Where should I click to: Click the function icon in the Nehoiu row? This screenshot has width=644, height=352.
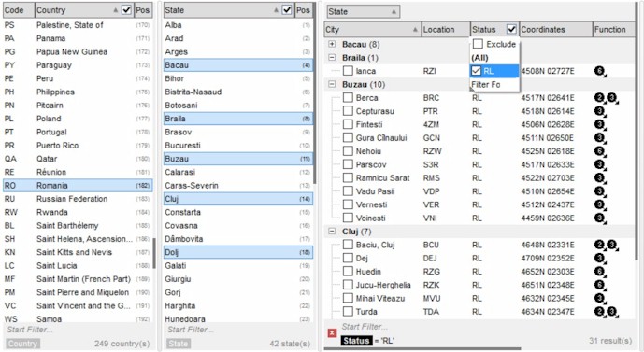coord(599,151)
